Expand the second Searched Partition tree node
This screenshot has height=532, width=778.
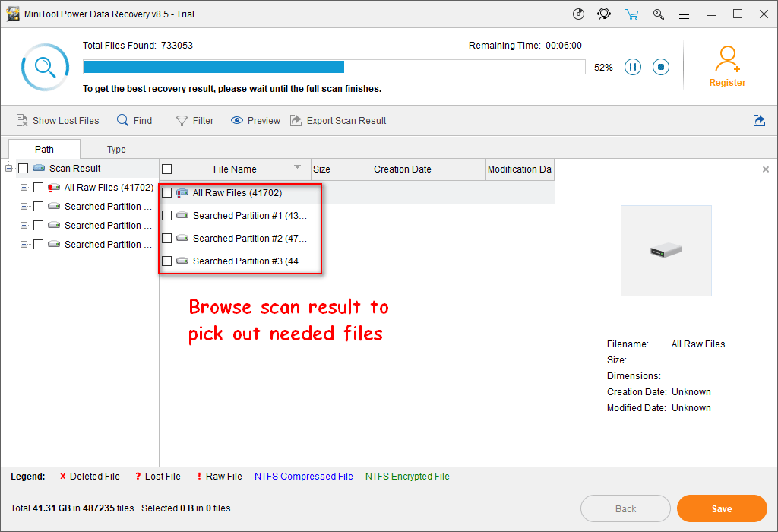click(24, 225)
